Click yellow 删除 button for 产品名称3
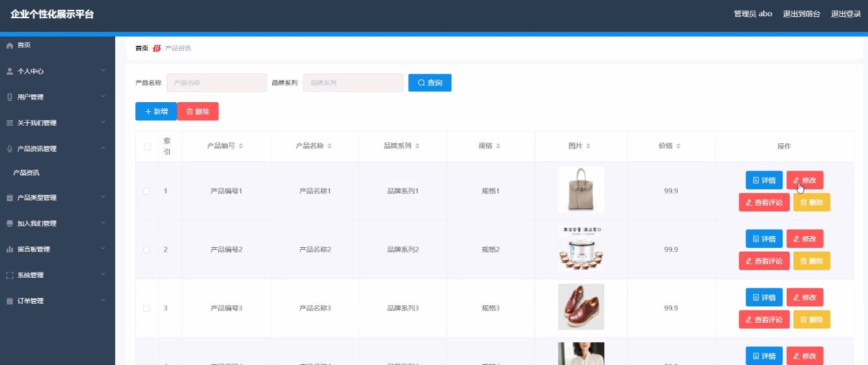The height and width of the screenshot is (365, 868). pyautogui.click(x=812, y=319)
